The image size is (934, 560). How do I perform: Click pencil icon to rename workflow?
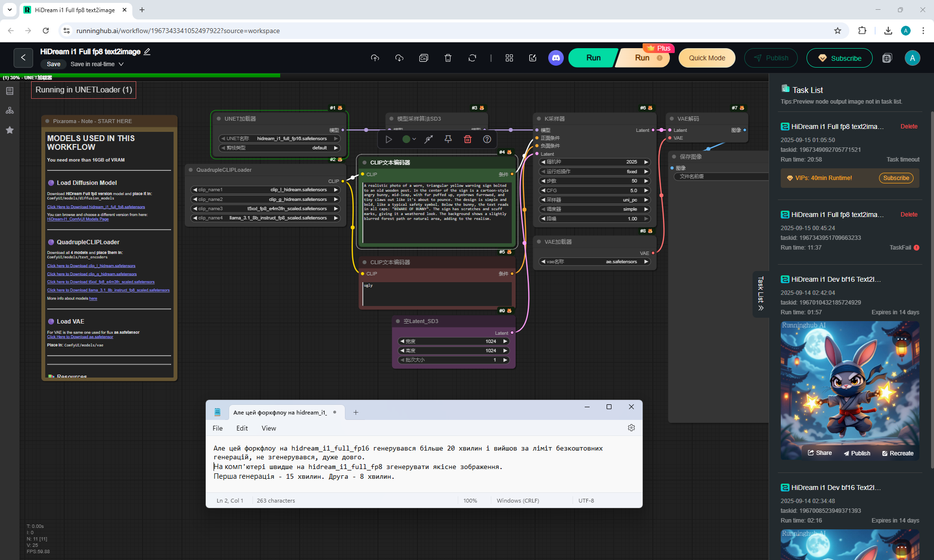147,52
